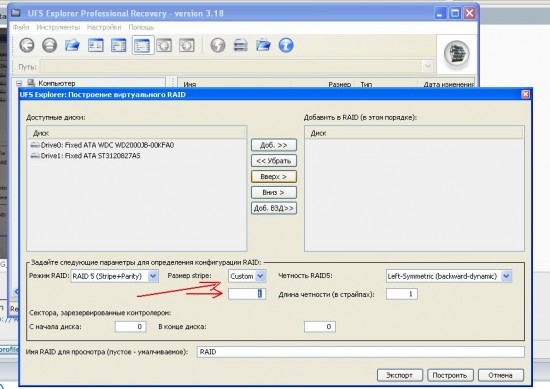
Task: Click the Доб. >> button
Action: (x=274, y=145)
